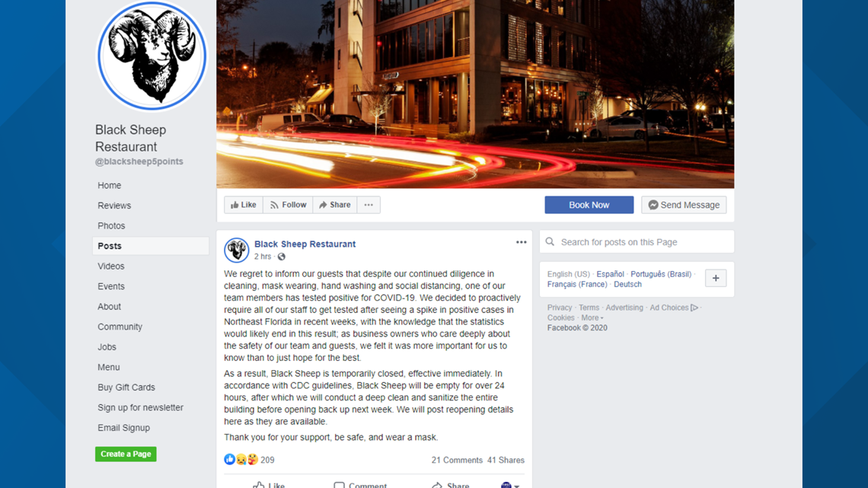This screenshot has width=868, height=488.
Task: Expand the More footer dropdown
Action: pos(592,317)
